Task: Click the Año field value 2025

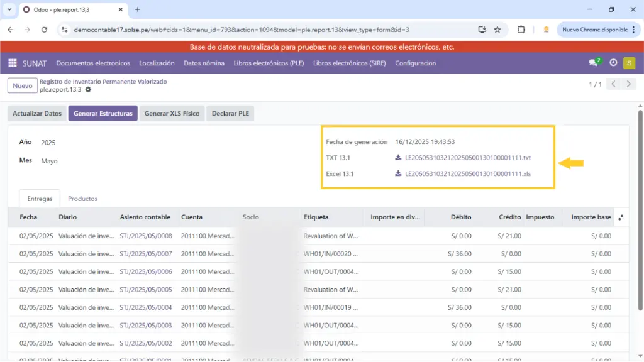Action: 48,143
